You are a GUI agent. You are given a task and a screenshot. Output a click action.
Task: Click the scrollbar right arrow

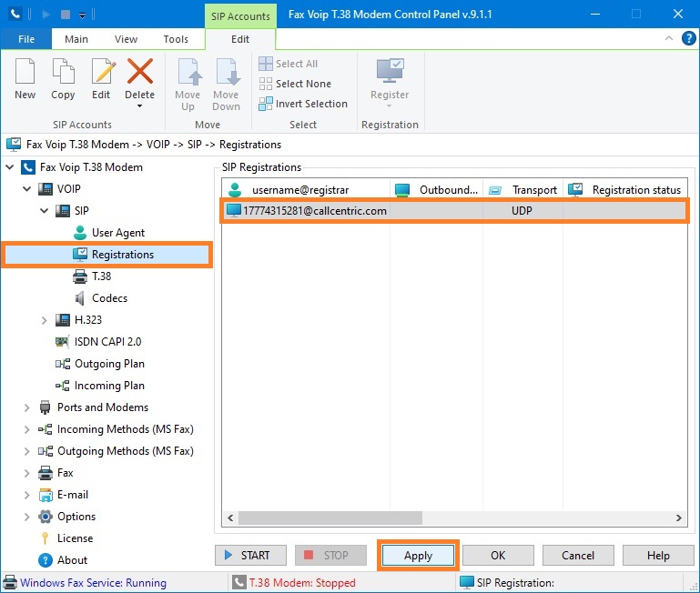(678, 518)
